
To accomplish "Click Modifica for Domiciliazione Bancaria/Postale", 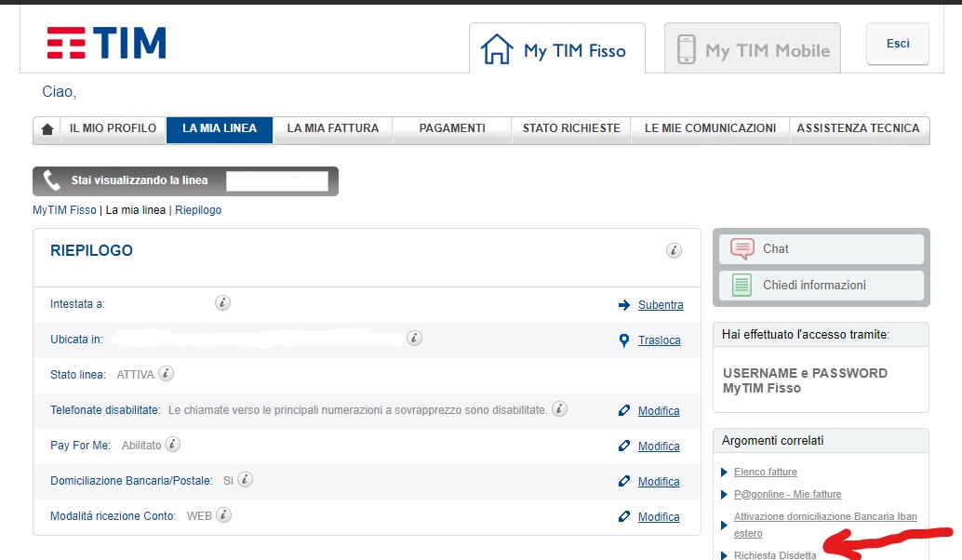I will (659, 482).
